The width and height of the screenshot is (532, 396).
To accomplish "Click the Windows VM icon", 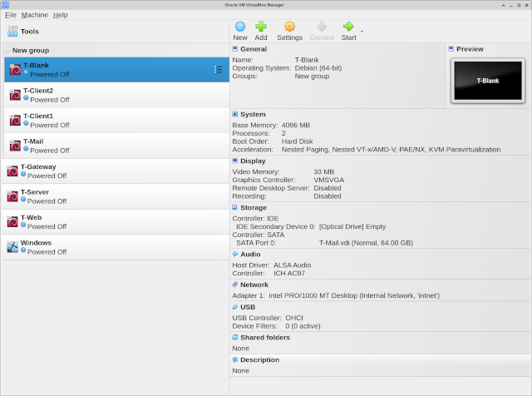I will pyautogui.click(x=12, y=247).
